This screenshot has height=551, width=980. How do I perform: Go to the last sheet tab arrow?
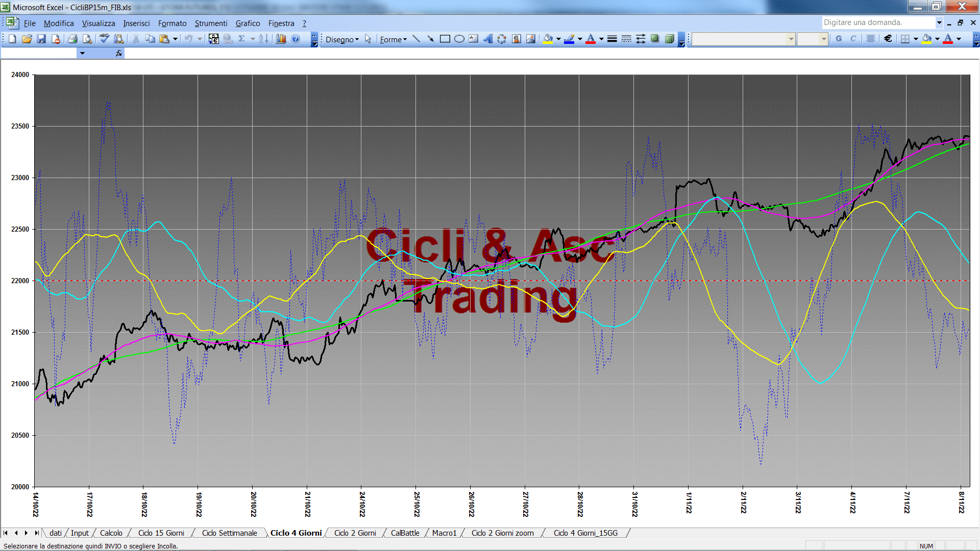[x=36, y=533]
